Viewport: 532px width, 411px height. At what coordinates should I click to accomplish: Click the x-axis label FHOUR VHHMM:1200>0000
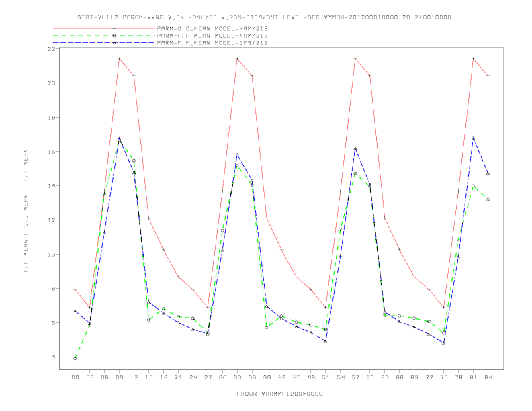point(279,394)
